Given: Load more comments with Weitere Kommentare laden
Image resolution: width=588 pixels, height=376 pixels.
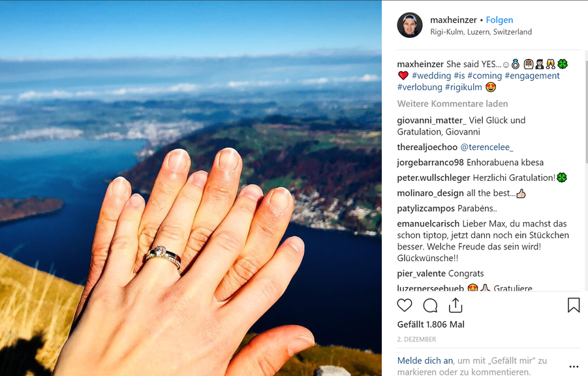Looking at the screenshot, I should click(x=453, y=104).
